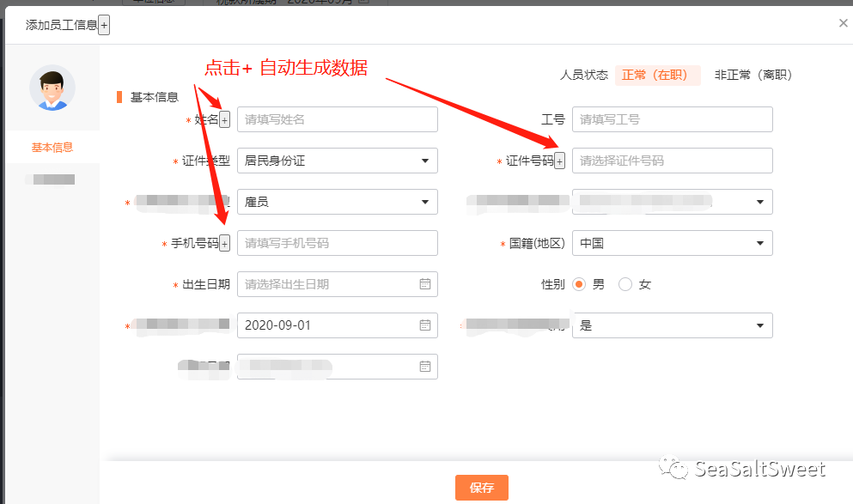The width and height of the screenshot is (853, 504).
Task: Open the 证件类型 dropdown showing 居民身份证
Action: (338, 161)
